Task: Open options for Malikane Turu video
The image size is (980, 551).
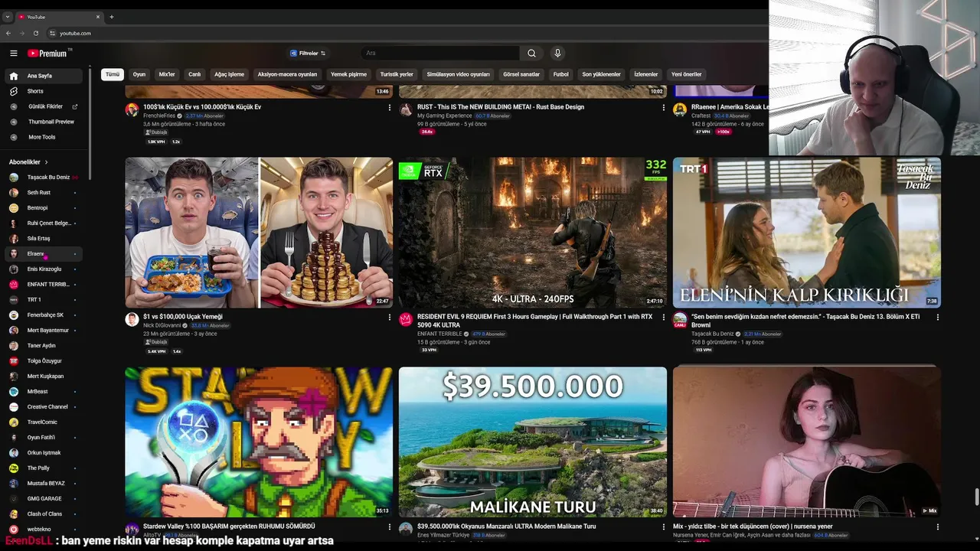Action: pos(664,527)
